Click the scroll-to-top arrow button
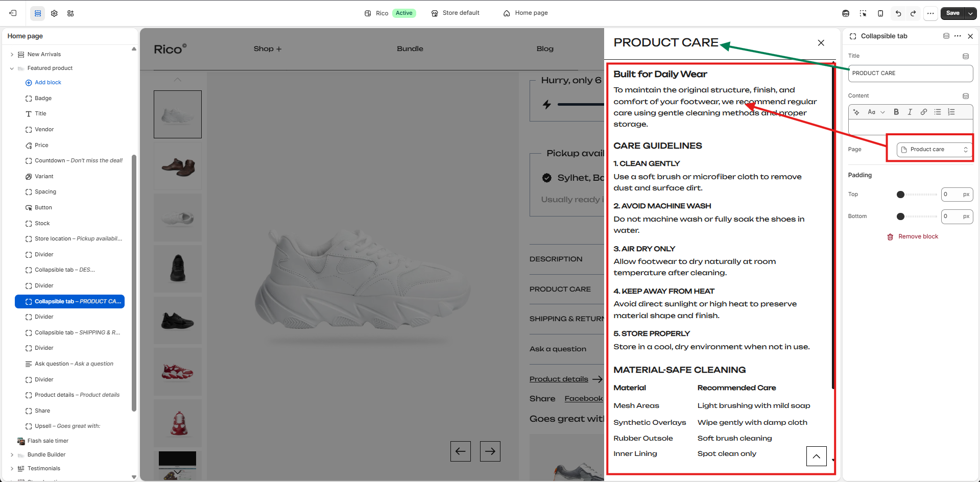Image resolution: width=980 pixels, height=482 pixels. (x=817, y=456)
